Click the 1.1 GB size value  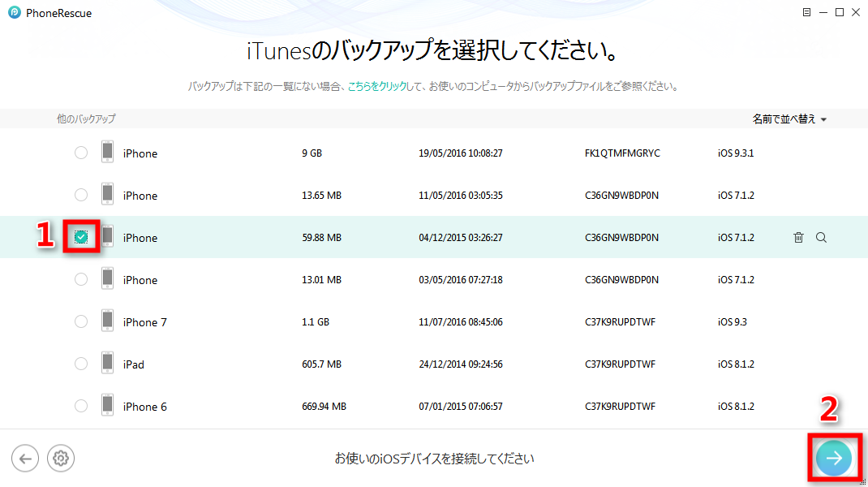316,322
